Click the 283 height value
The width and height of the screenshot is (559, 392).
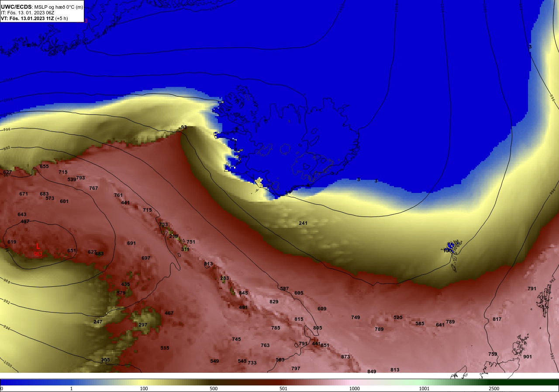click(224, 278)
